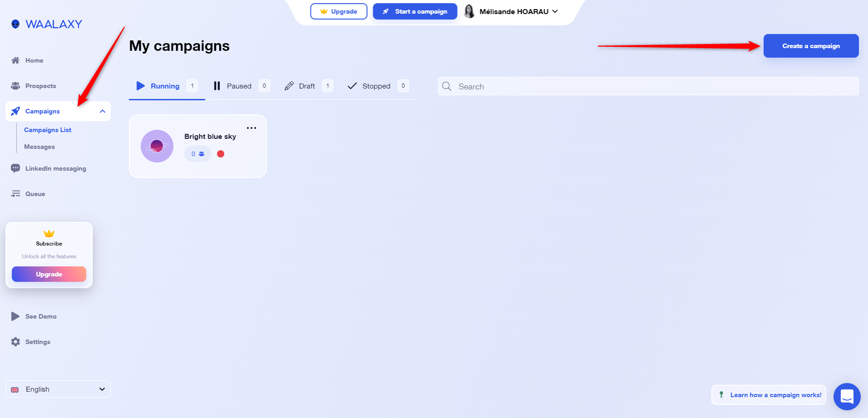868x418 pixels.
Task: Open the three-dots menu on Bright blue sky
Action: pyautogui.click(x=252, y=128)
